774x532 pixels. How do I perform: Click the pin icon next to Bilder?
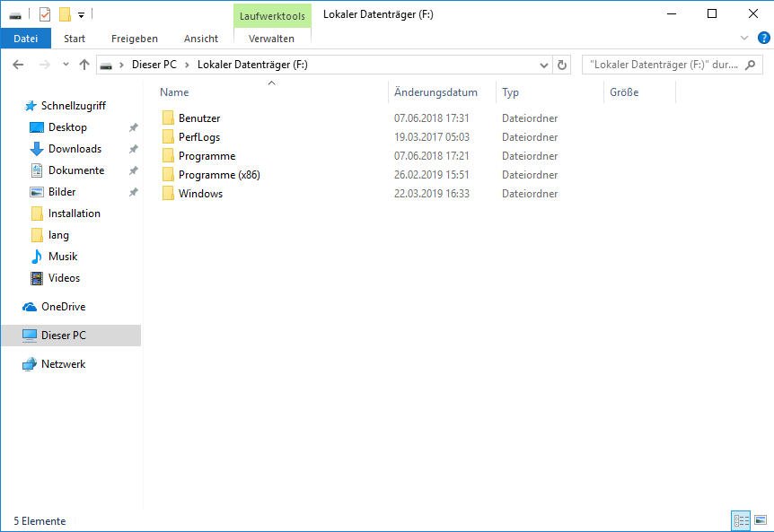pos(133,192)
